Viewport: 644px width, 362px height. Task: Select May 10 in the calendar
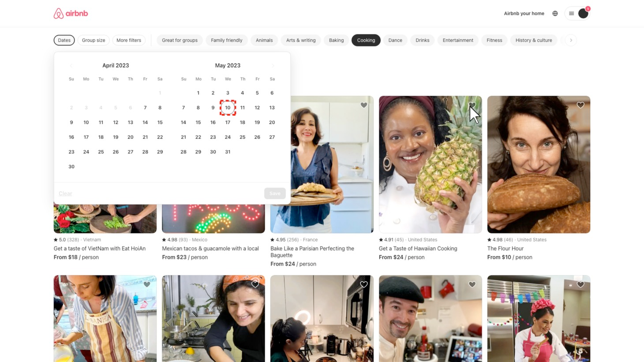point(228,108)
